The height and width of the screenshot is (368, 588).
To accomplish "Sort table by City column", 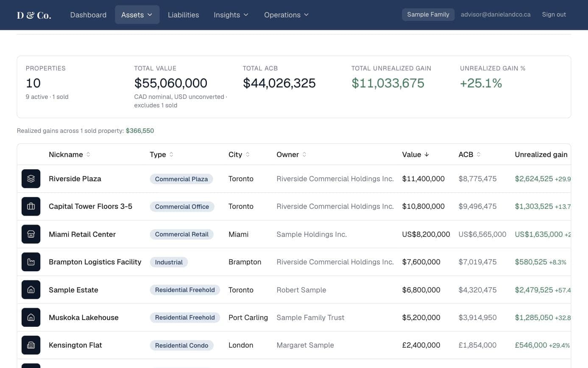I will point(239,155).
